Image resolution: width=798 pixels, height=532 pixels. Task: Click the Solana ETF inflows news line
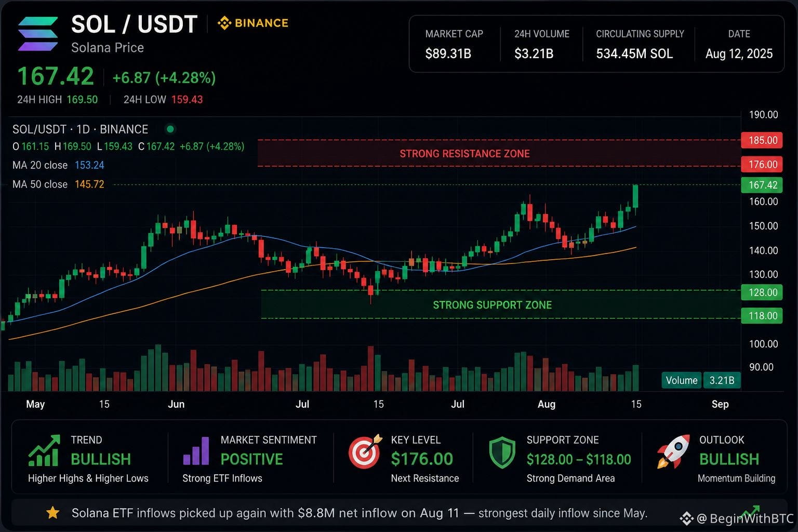pyautogui.click(x=360, y=513)
